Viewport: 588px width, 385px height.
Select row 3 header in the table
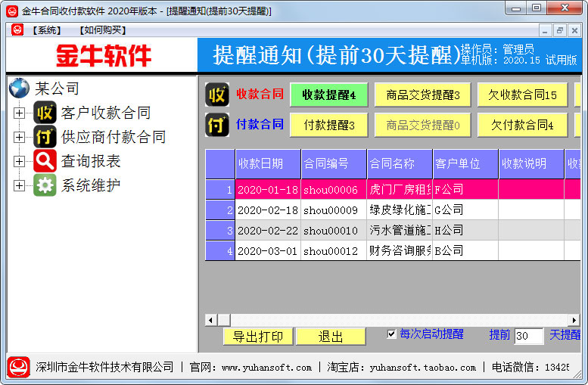(x=220, y=230)
